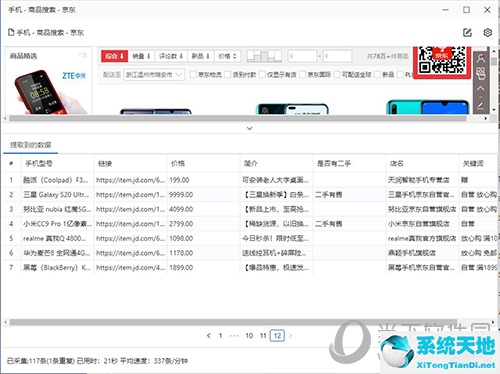
Task: Click the 二手有售 cell in row 2
Action: click(x=349, y=195)
